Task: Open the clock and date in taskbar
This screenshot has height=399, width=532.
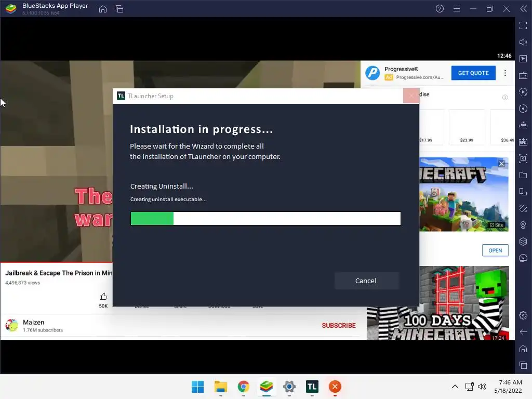Action: pyautogui.click(x=508, y=387)
